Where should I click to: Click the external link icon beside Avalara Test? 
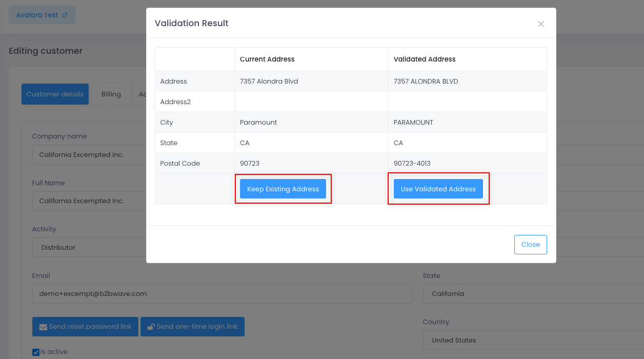tap(65, 15)
